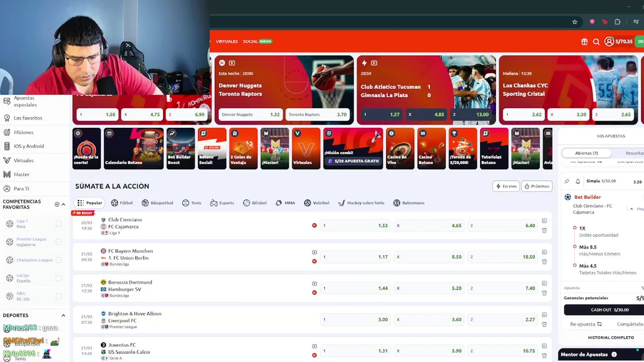Select the Esports tab
644x362 pixels.
[x=222, y=203]
